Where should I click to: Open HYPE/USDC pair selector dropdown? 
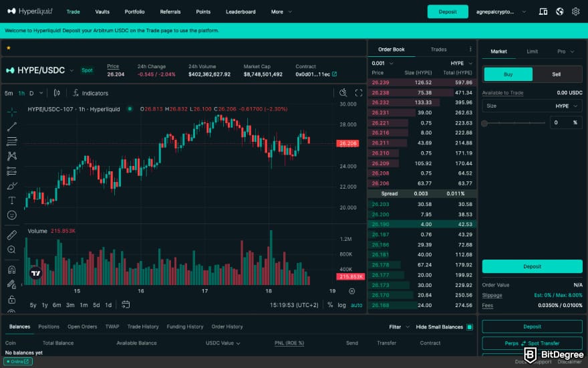(x=71, y=70)
